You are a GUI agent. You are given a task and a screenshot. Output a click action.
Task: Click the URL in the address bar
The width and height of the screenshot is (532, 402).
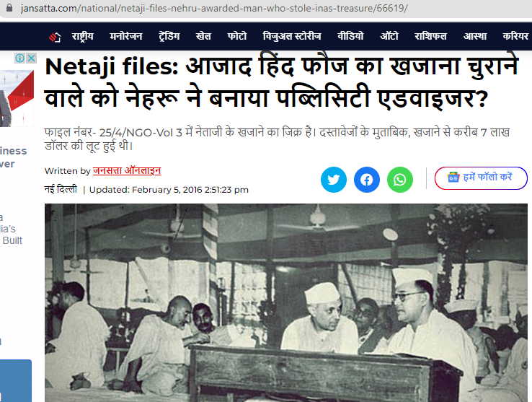(214, 8)
